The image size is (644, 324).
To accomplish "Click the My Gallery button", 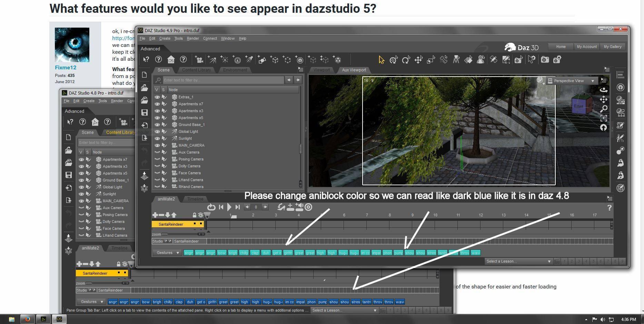I will tap(613, 47).
